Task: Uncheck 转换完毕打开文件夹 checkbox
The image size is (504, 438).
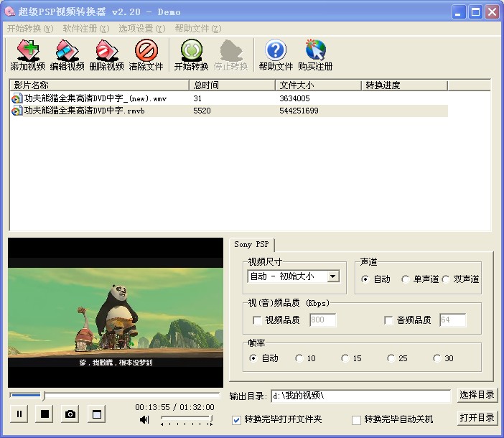Action: pyautogui.click(x=237, y=419)
